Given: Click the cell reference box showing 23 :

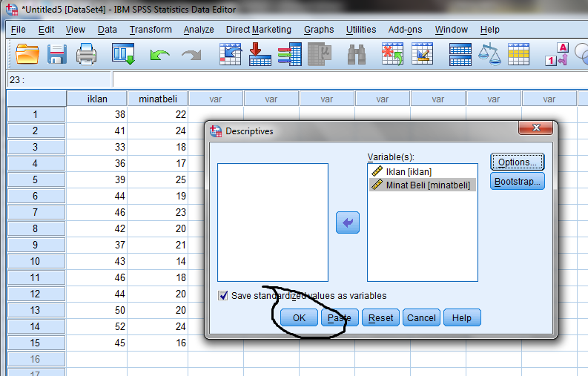Looking at the screenshot, I should click(59, 79).
